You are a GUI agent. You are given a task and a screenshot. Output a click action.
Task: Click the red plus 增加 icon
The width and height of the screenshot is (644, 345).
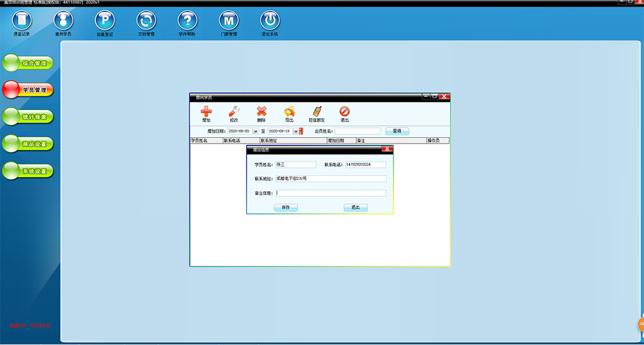(x=206, y=112)
